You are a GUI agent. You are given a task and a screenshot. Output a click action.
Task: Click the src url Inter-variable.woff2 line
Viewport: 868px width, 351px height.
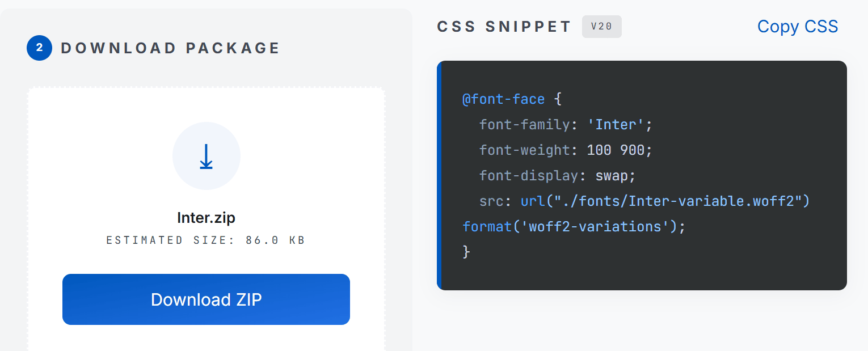[x=644, y=201]
